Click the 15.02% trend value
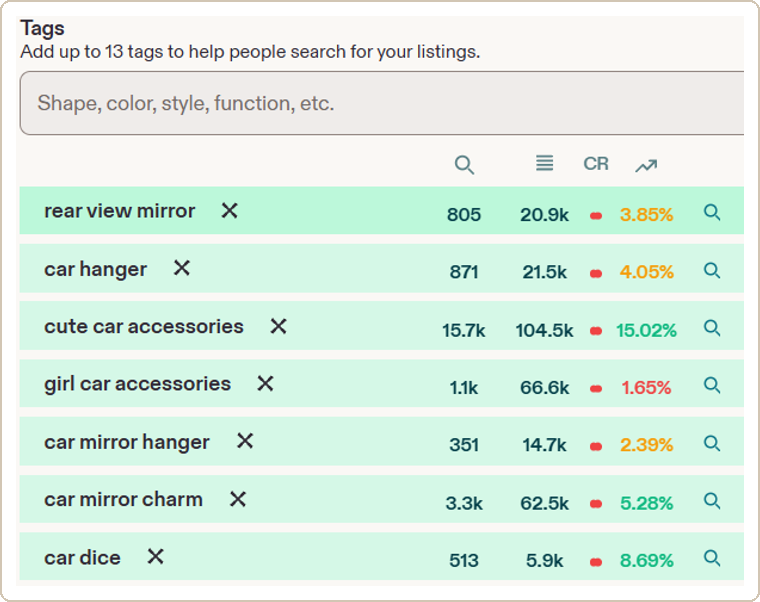Image resolution: width=760 pixels, height=602 pixels. click(647, 331)
